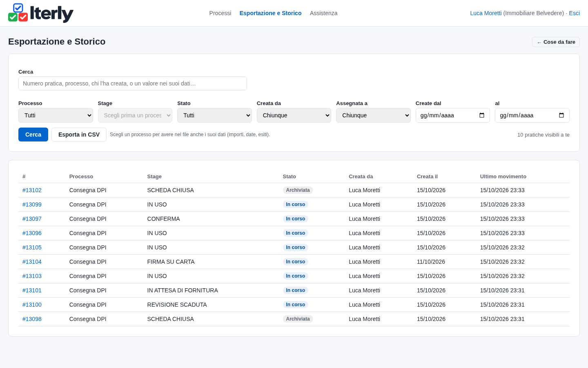Click the blue Cerca button
The width and height of the screenshot is (588, 368).
33,135
